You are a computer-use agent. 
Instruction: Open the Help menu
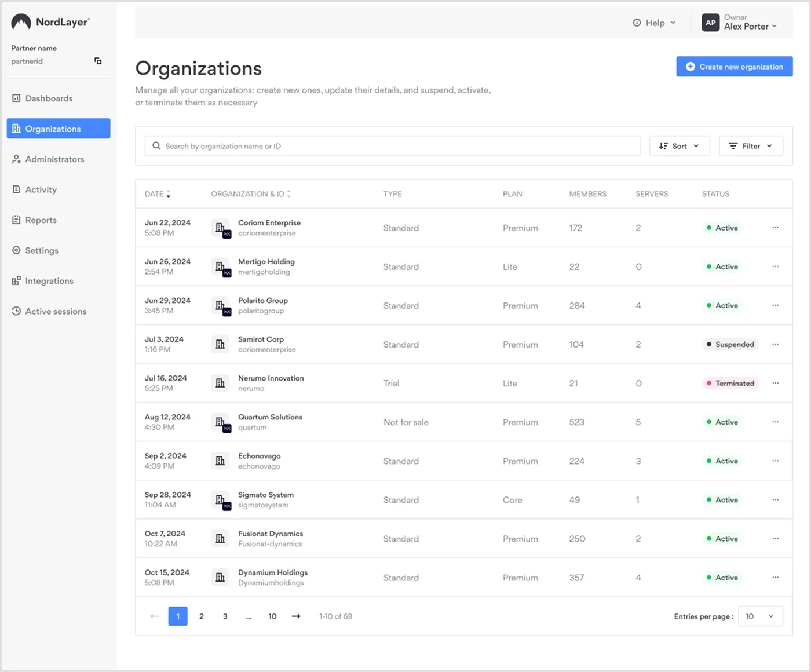click(653, 23)
